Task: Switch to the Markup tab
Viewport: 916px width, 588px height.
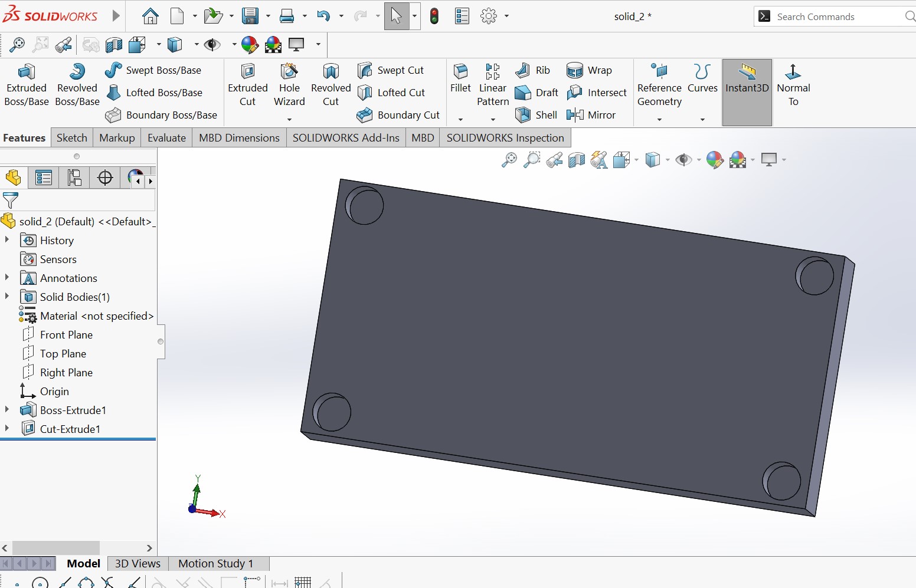Action: point(117,137)
